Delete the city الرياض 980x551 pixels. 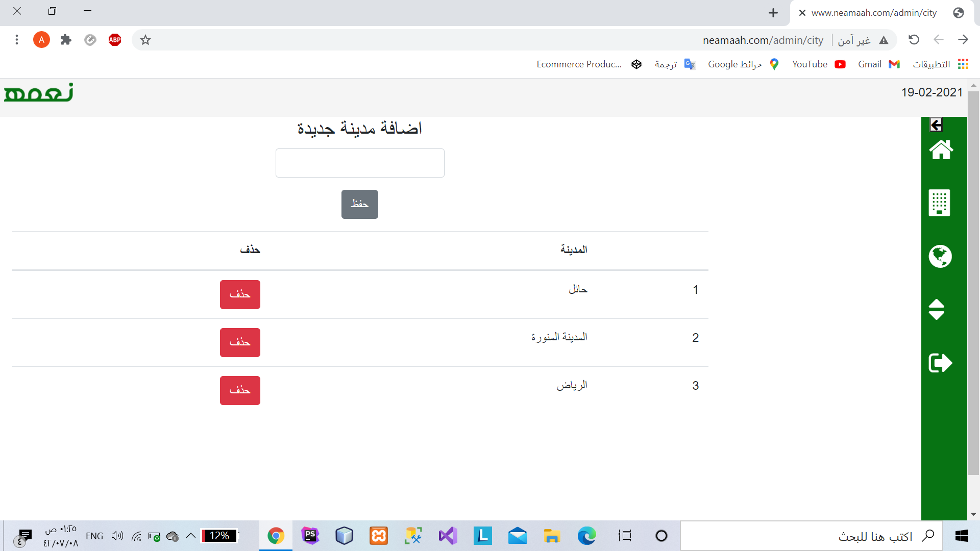[240, 390]
